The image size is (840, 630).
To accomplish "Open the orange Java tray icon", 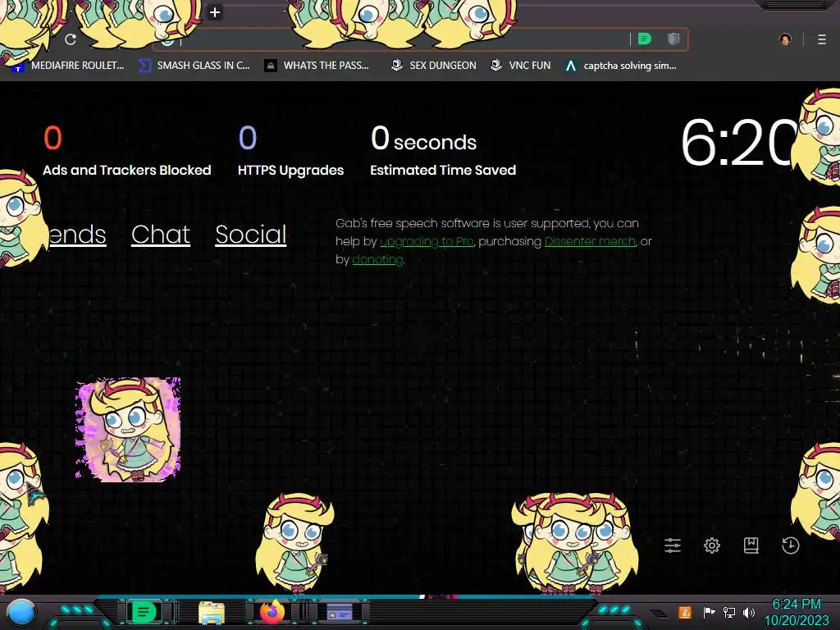I will (x=685, y=612).
